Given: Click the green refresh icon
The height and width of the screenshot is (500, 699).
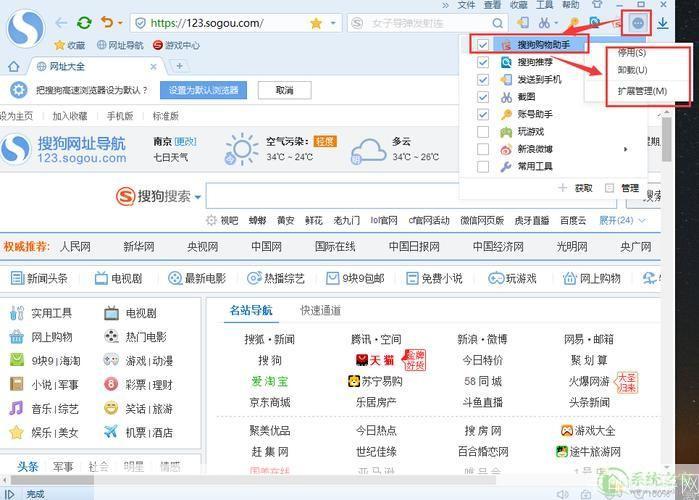Looking at the screenshot, I should click(x=84, y=22).
